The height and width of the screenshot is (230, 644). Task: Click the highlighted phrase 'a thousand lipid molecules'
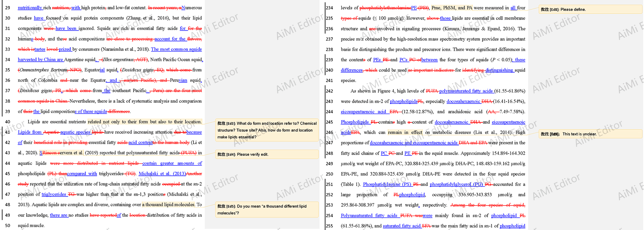[169, 205]
